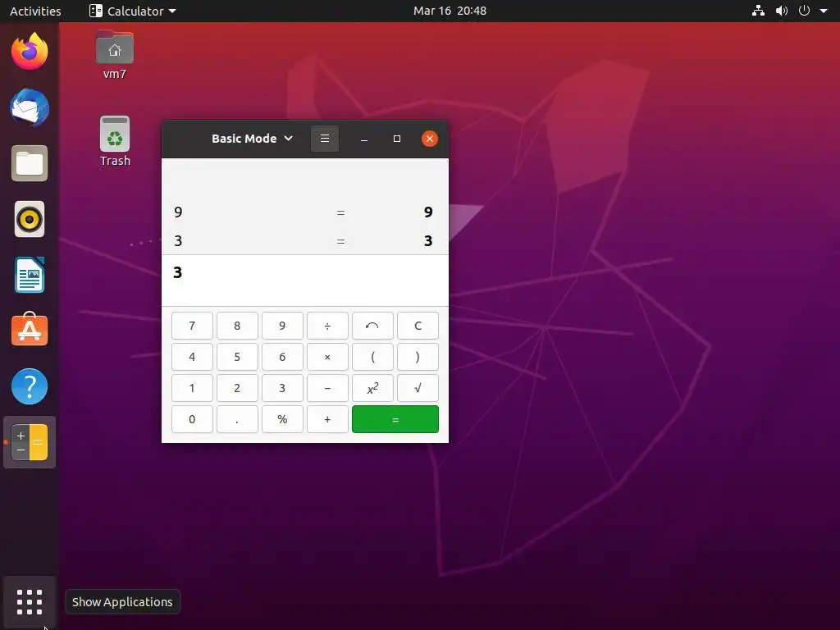Open the calculator hamburger menu
This screenshot has height=630, width=840.
[325, 139]
